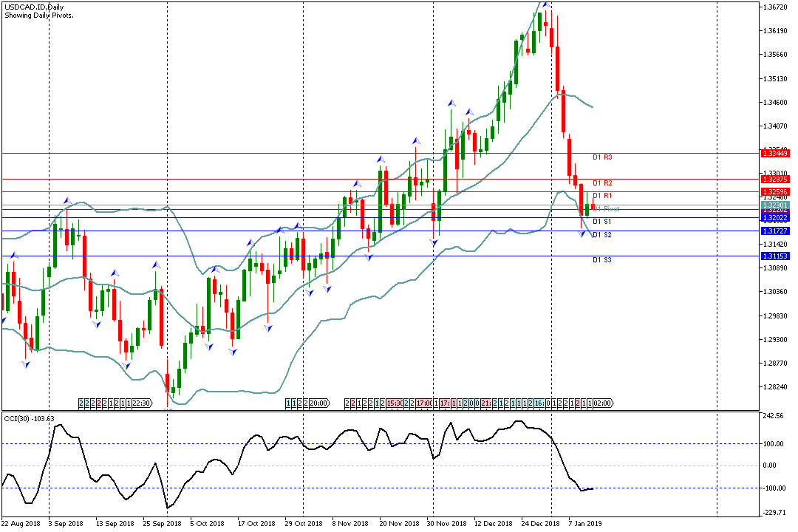798x532 pixels.
Task: Click the 29 Oct 2018 date label
Action: tap(304, 524)
